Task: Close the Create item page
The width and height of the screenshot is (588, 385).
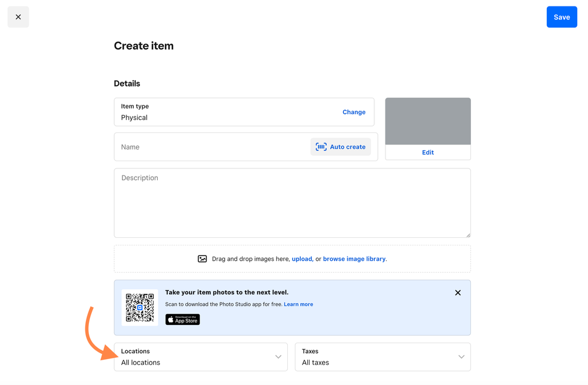Action: [18, 17]
